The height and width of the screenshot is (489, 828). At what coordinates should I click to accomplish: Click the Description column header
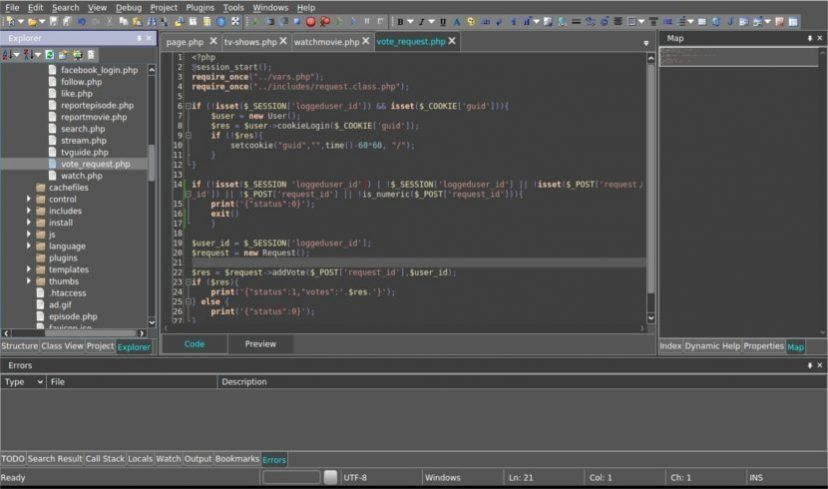(244, 381)
